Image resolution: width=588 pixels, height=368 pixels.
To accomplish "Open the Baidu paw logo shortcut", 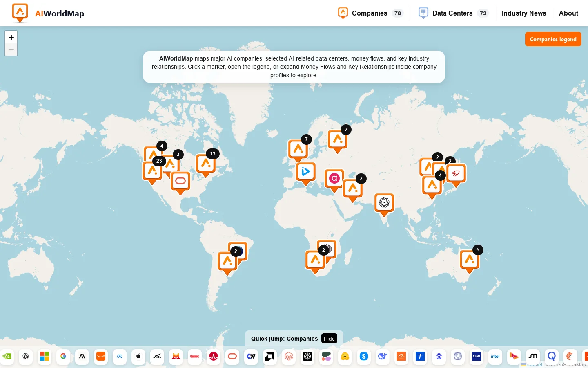I will click(439, 356).
